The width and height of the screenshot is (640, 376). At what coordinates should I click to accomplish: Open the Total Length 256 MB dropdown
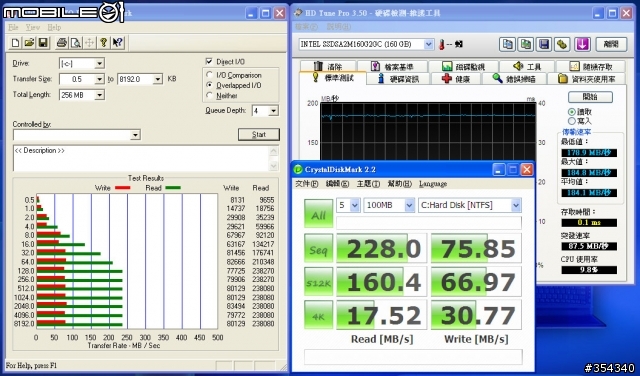(99, 95)
